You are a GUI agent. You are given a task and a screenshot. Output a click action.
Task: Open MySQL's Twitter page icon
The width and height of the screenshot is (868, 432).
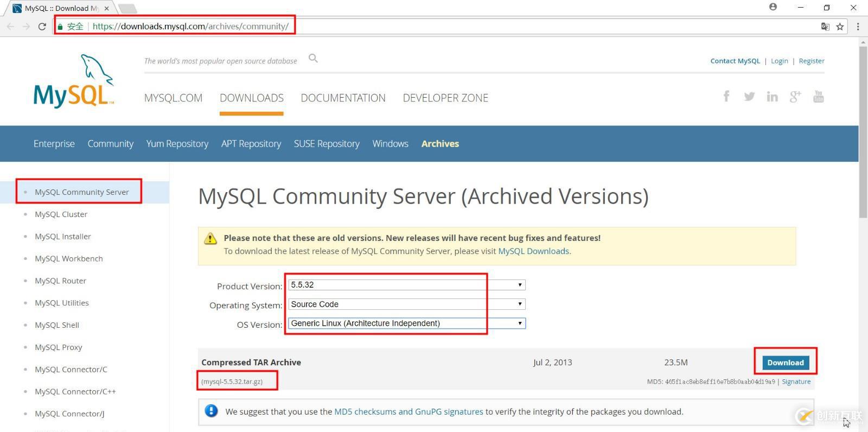[x=749, y=97]
